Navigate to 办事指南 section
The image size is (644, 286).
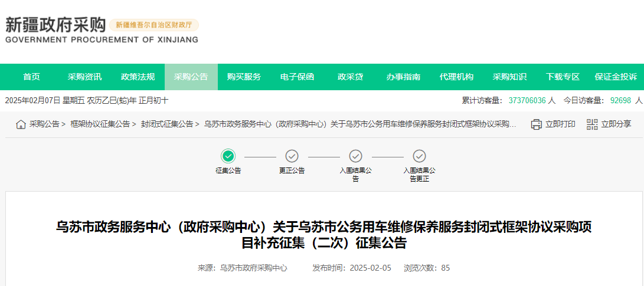click(x=403, y=77)
